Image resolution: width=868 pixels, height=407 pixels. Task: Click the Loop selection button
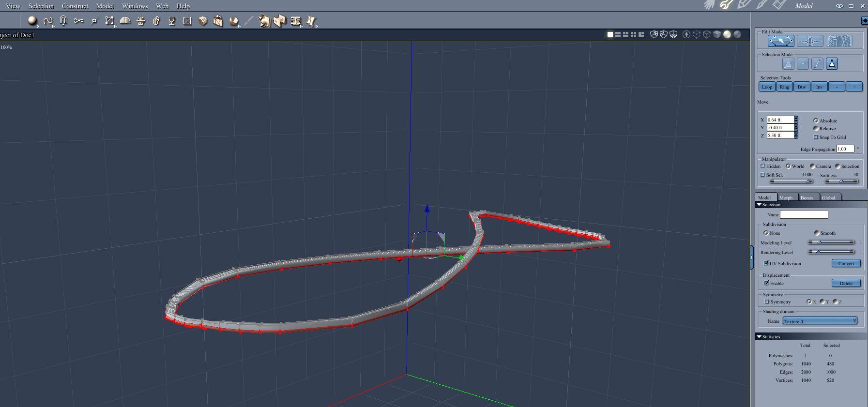[767, 87]
